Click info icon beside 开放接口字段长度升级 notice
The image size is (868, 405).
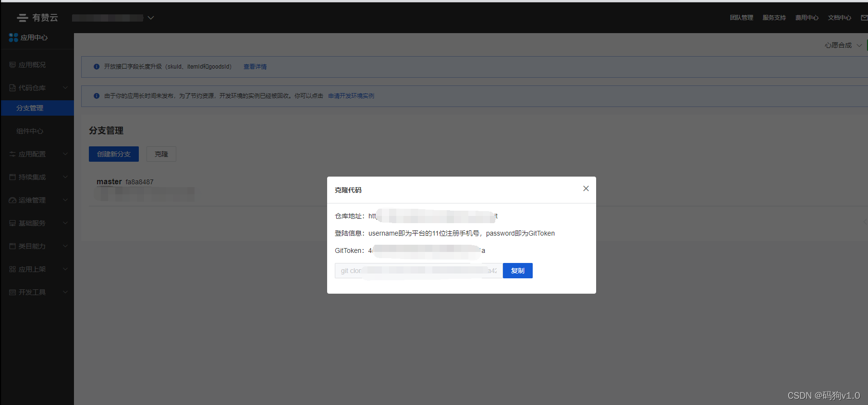tap(97, 67)
